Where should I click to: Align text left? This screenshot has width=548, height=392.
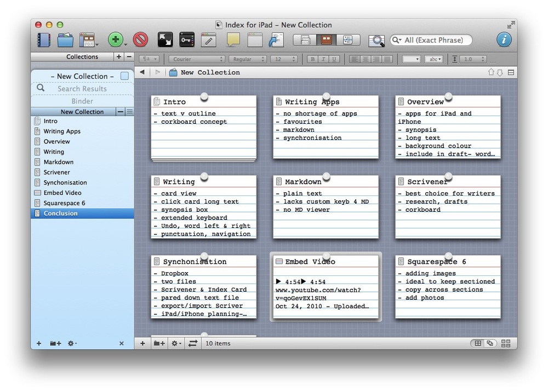355,59
